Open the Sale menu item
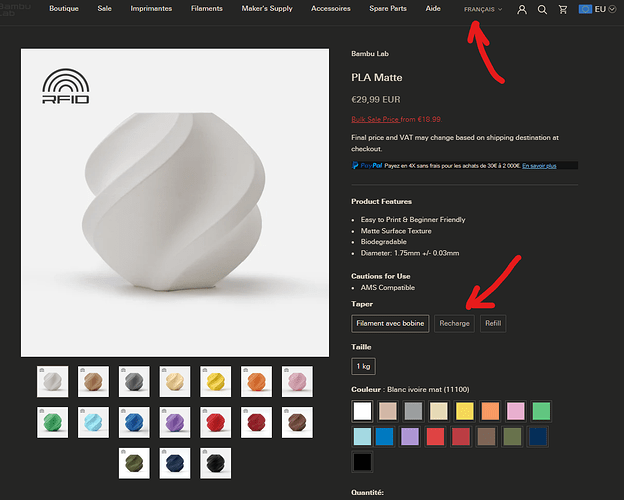This screenshot has width=624, height=500. pyautogui.click(x=104, y=8)
